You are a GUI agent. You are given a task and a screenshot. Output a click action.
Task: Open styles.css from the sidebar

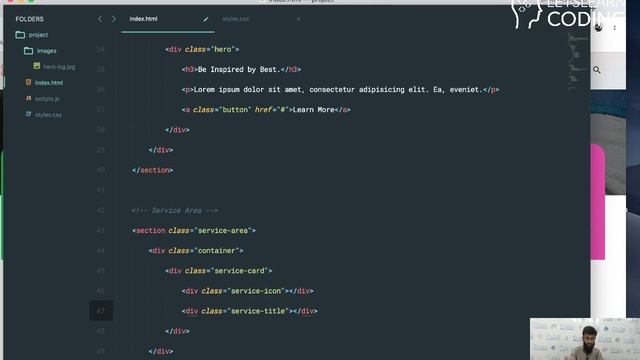coord(48,115)
